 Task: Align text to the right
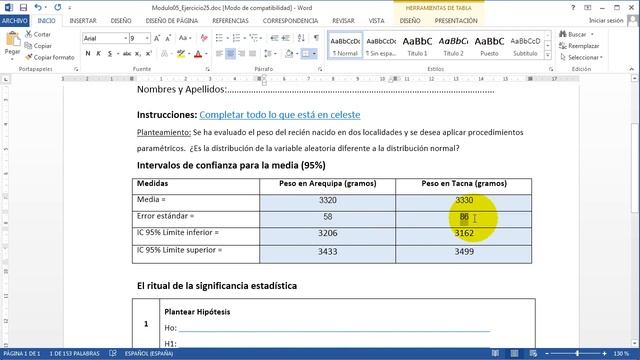tap(241, 53)
